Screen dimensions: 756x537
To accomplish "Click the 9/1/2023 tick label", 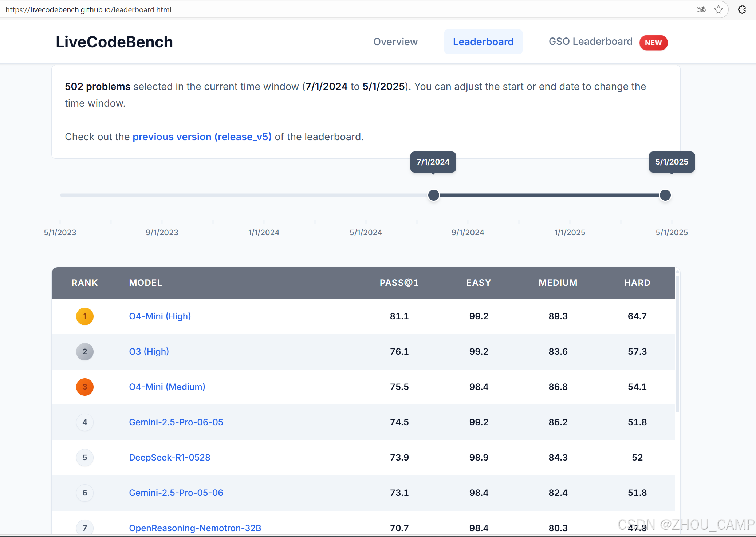I will 162,232.
